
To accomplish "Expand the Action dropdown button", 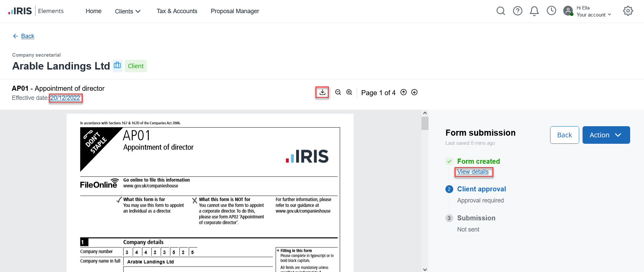I will click(x=606, y=135).
